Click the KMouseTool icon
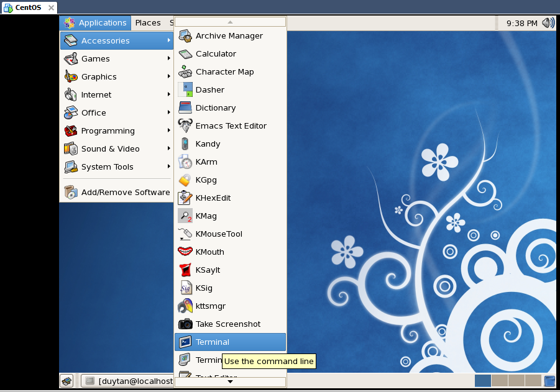The width and height of the screenshot is (560, 392). [x=185, y=234]
